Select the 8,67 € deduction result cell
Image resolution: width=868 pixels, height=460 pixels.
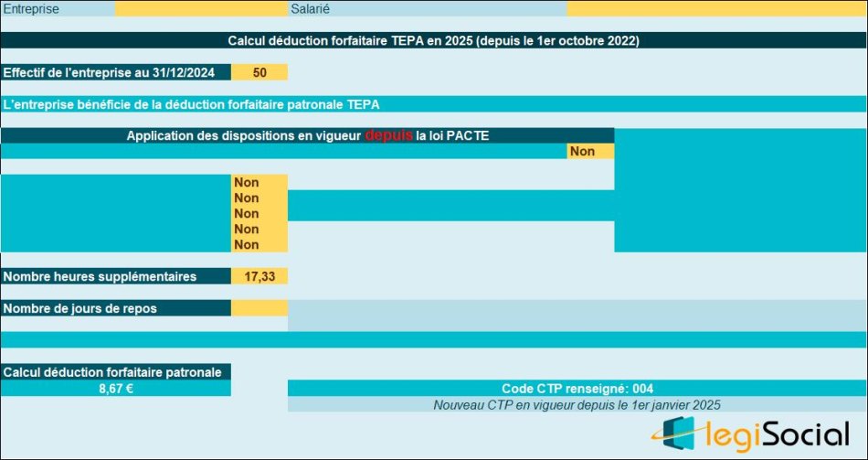116,389
